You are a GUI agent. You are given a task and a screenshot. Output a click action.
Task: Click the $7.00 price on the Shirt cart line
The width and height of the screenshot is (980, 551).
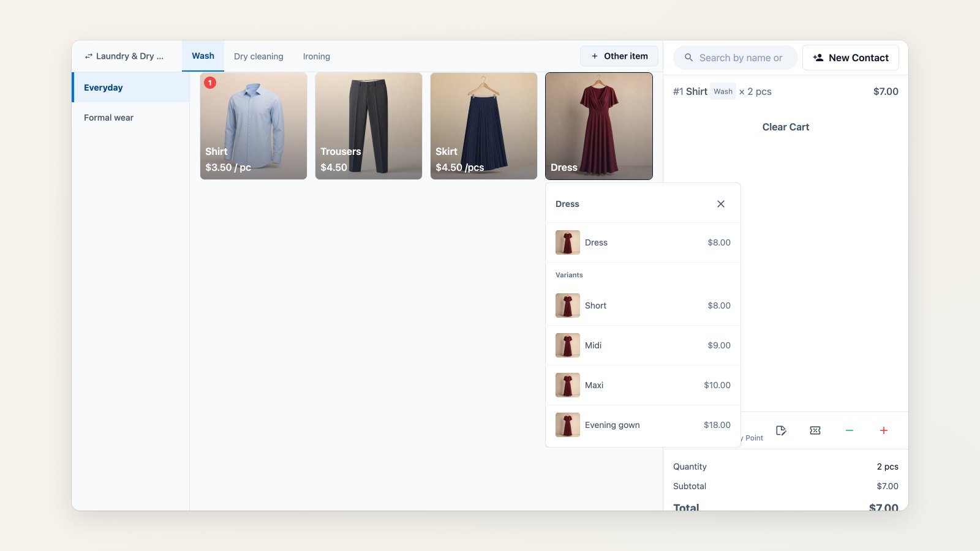(x=886, y=92)
